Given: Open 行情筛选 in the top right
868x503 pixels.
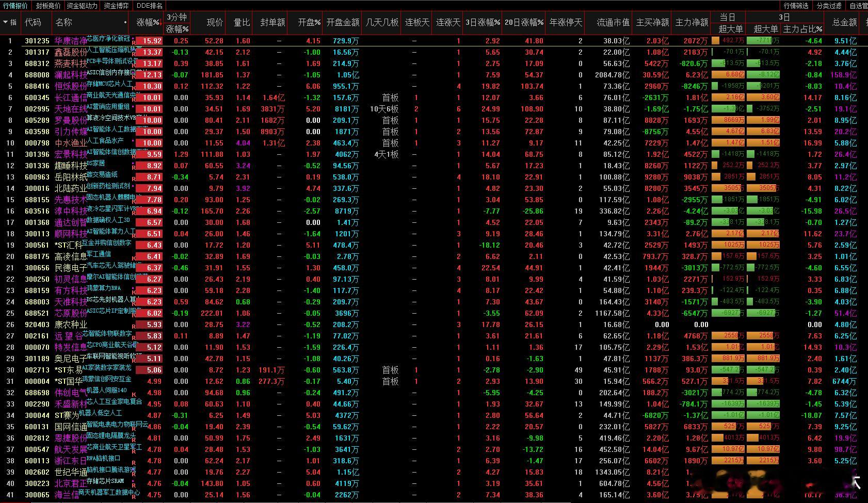Looking at the screenshot, I should [x=796, y=6].
